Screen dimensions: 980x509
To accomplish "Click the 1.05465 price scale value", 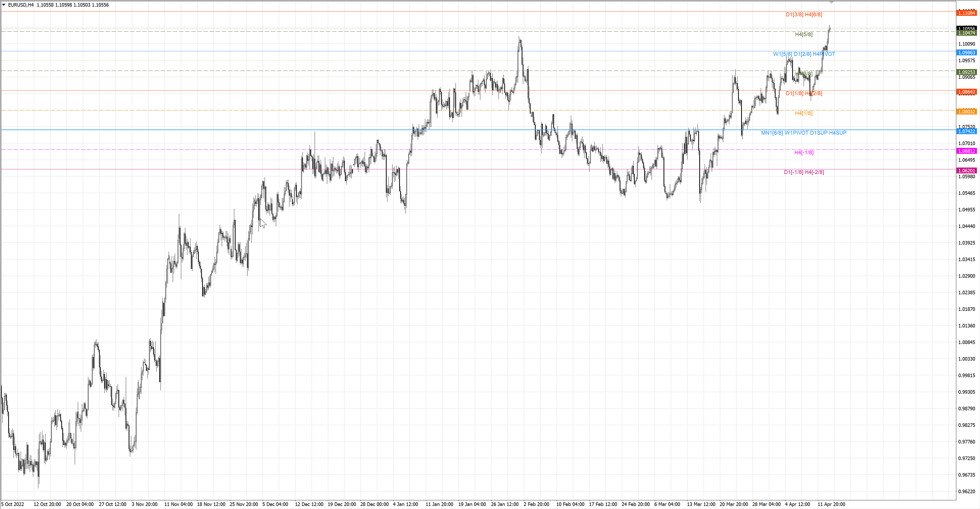I will 967,193.
